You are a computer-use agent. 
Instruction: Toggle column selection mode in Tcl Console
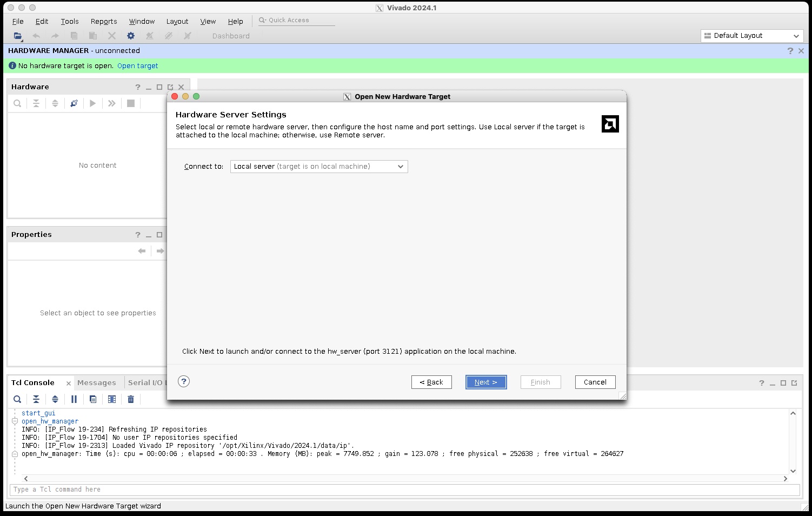112,399
